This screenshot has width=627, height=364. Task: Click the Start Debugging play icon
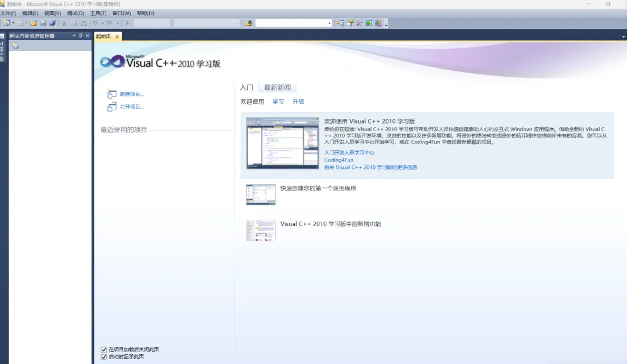tap(127, 23)
